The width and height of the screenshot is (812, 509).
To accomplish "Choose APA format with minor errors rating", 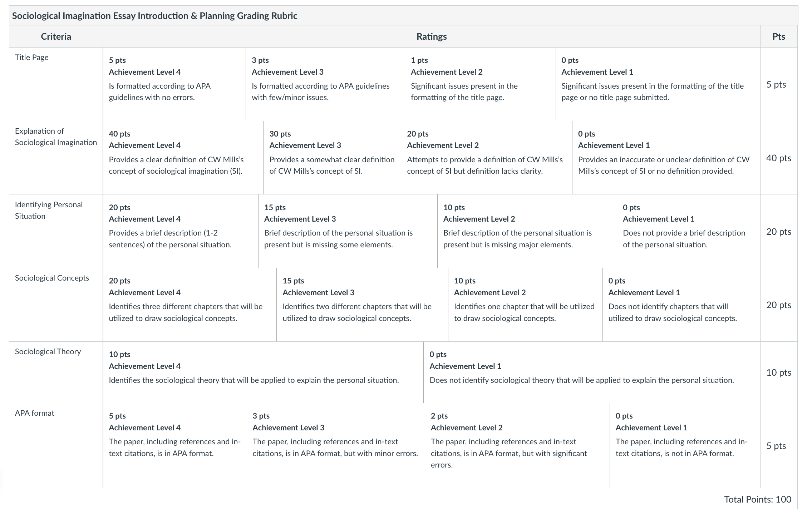I will (x=336, y=446).
